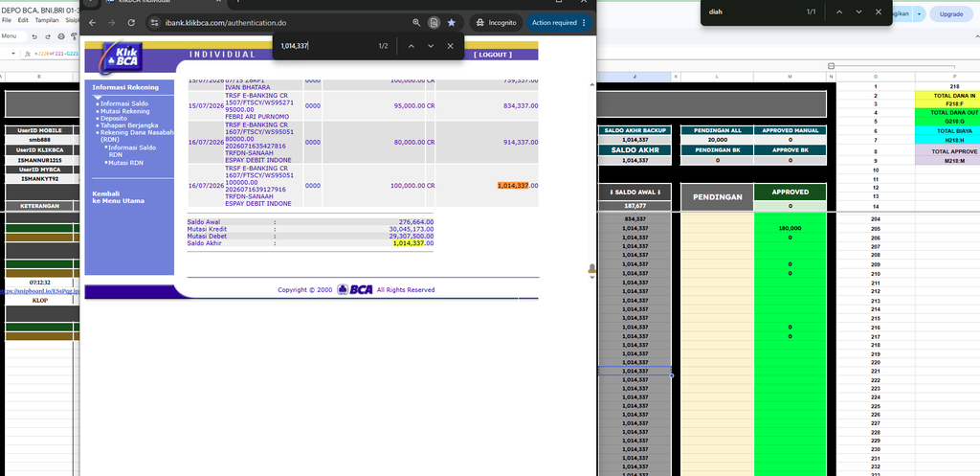Click Kembali ke Menu Utama
980x476 pixels.
118,197
